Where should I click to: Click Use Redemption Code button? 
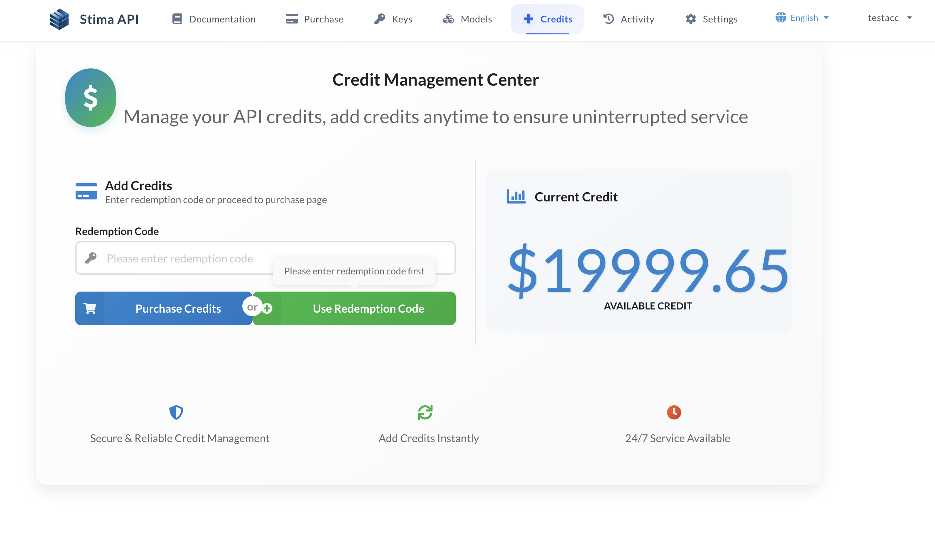tap(368, 308)
